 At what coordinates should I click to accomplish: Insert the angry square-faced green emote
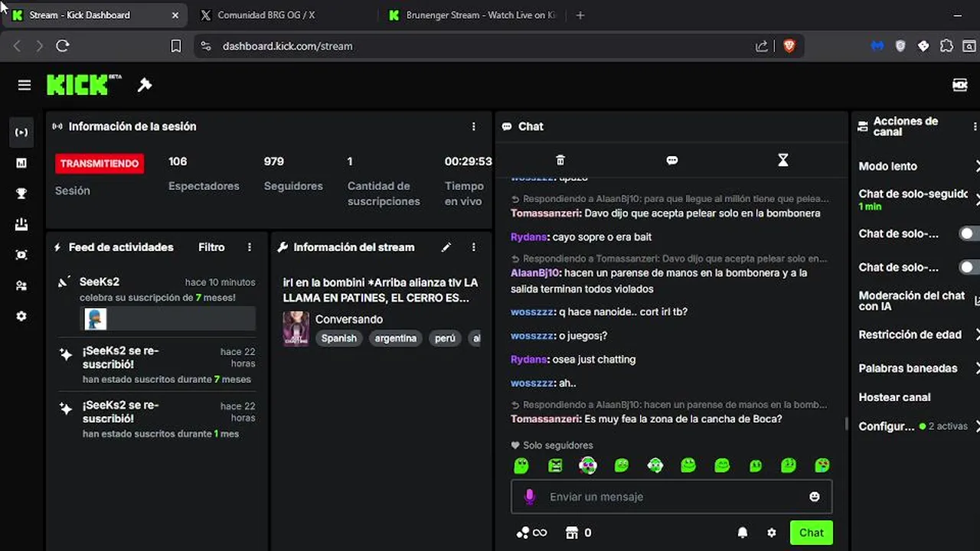(x=555, y=465)
